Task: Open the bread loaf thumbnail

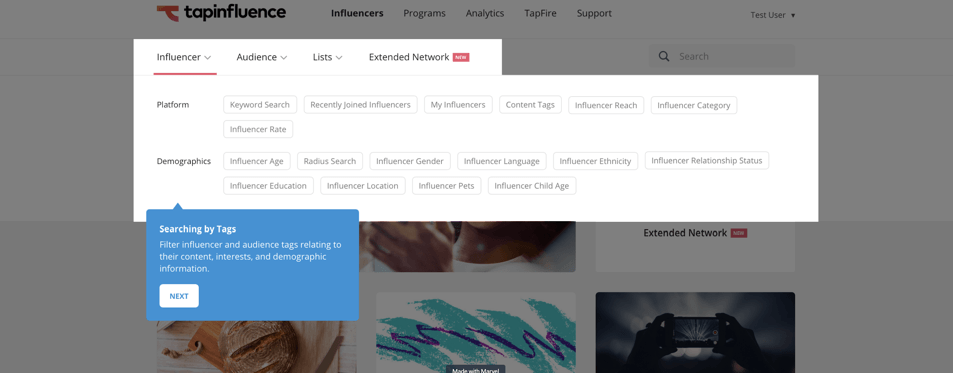Action: tap(257, 346)
